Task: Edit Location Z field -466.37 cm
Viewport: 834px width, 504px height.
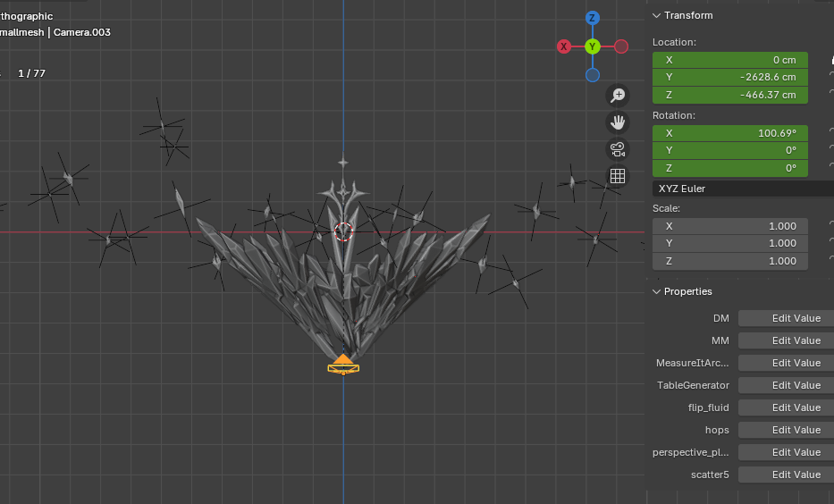Action: pos(730,95)
